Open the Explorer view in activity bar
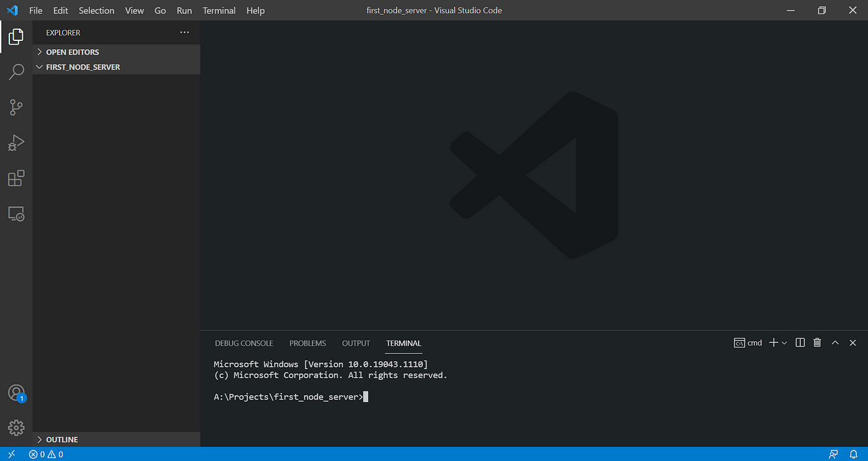868x461 pixels. click(x=16, y=37)
